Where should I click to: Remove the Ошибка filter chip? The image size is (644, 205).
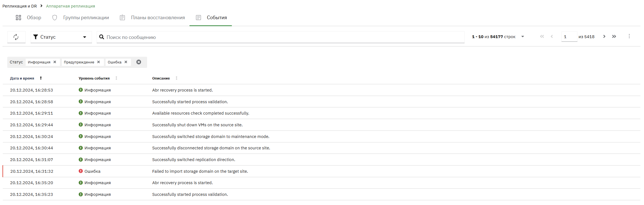point(126,62)
